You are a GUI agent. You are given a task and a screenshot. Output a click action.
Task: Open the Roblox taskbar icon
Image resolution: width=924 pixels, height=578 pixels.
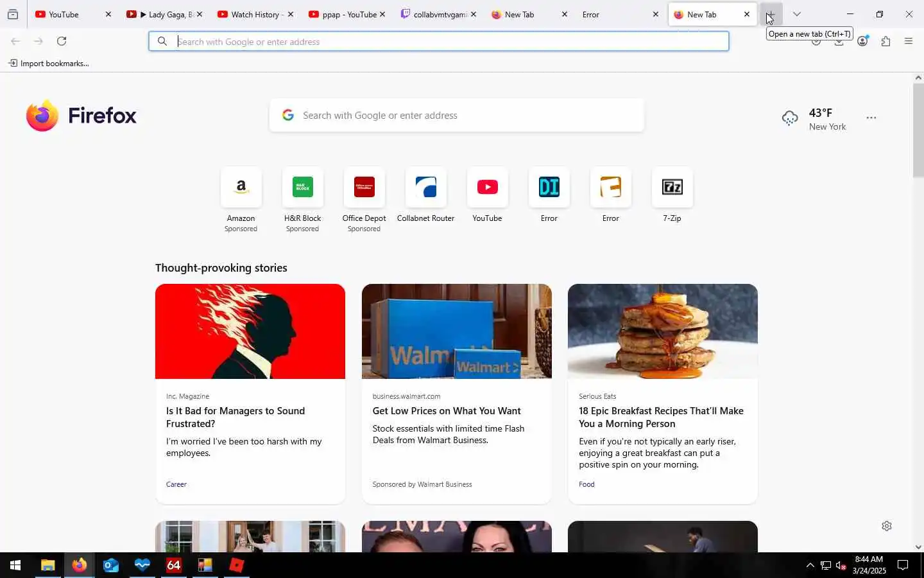pos(237,565)
